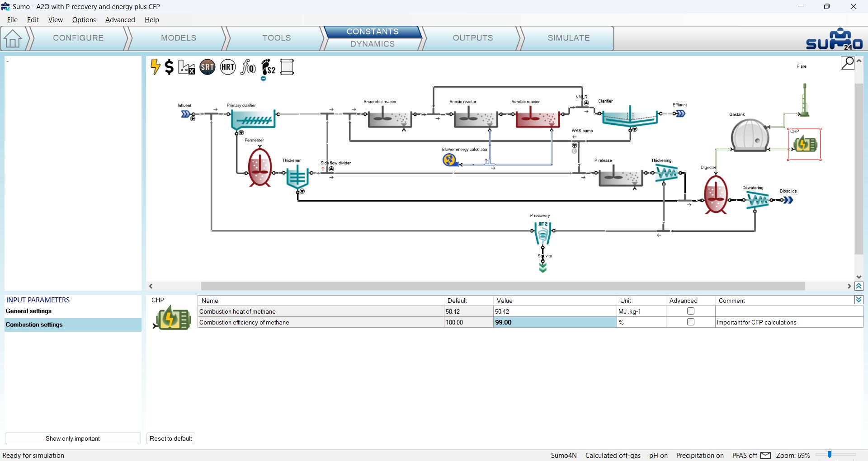This screenshot has height=461, width=868.
Task: Switch to the OUTPUTS tab
Action: tap(473, 38)
